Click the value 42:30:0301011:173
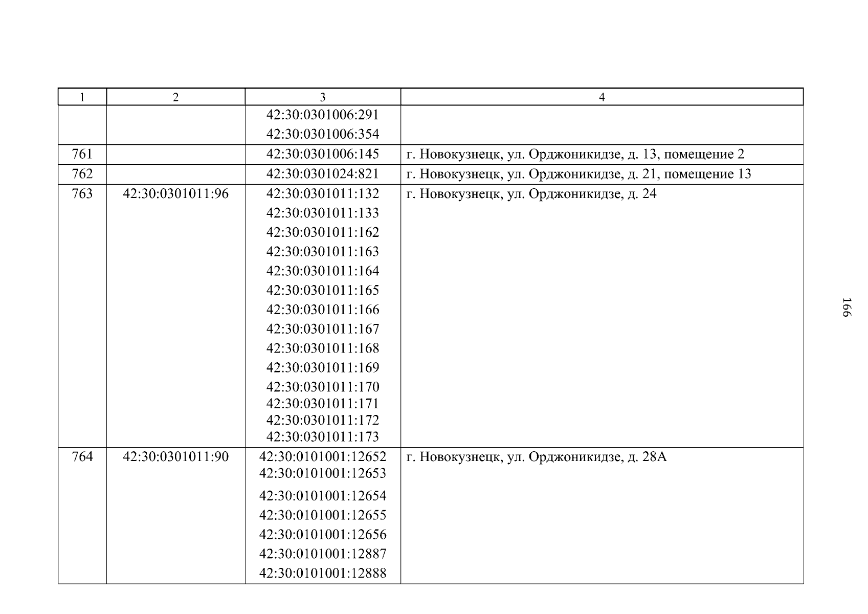Screen dimensions: 868x614 point(323,437)
